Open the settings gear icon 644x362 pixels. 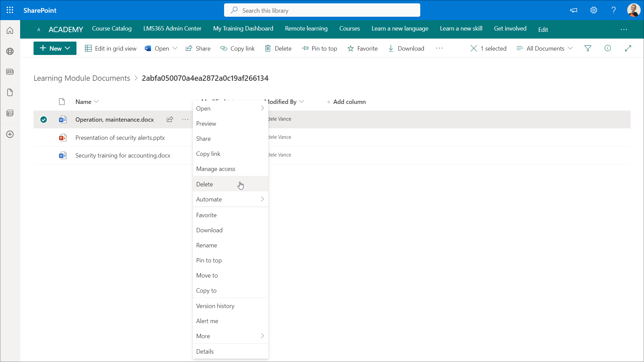[594, 10]
